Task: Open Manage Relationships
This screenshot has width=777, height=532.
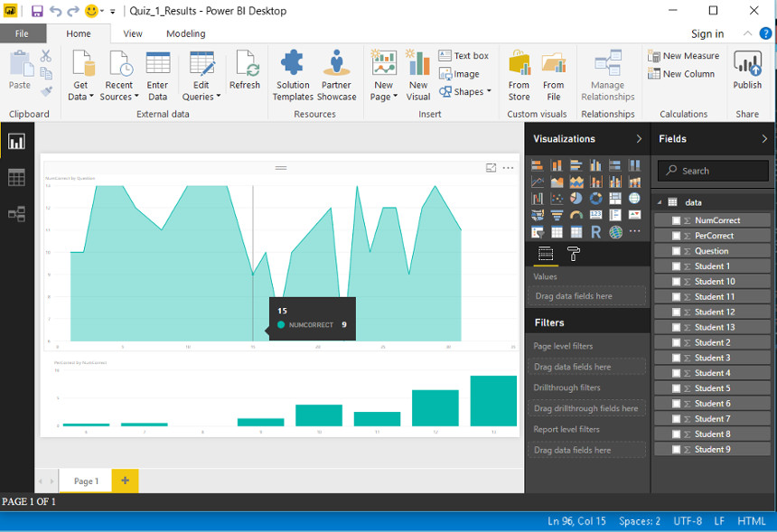Action: 608,76
